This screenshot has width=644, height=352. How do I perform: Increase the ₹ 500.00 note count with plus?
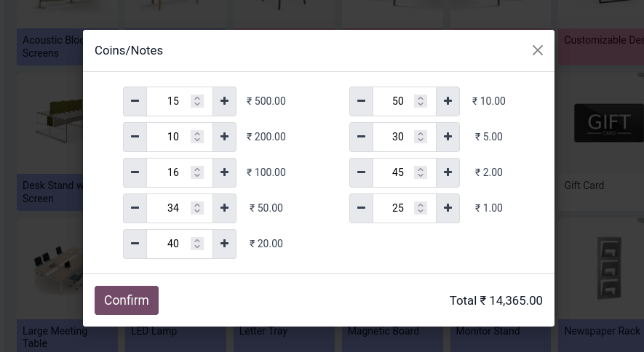coord(224,101)
